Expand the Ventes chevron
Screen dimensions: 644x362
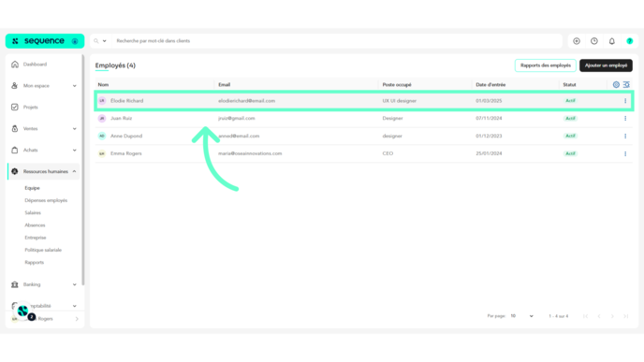74,128
